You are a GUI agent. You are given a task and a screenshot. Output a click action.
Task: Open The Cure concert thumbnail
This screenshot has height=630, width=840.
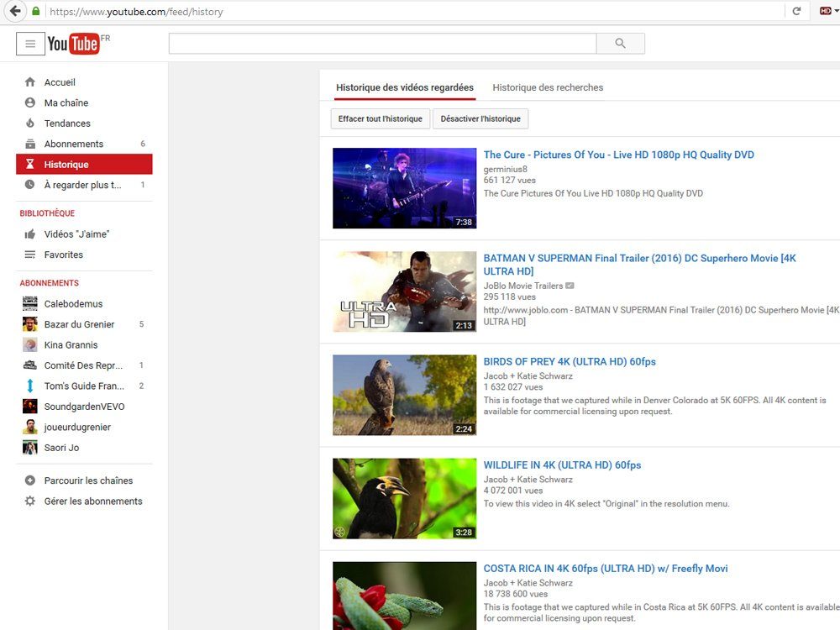pyautogui.click(x=405, y=188)
